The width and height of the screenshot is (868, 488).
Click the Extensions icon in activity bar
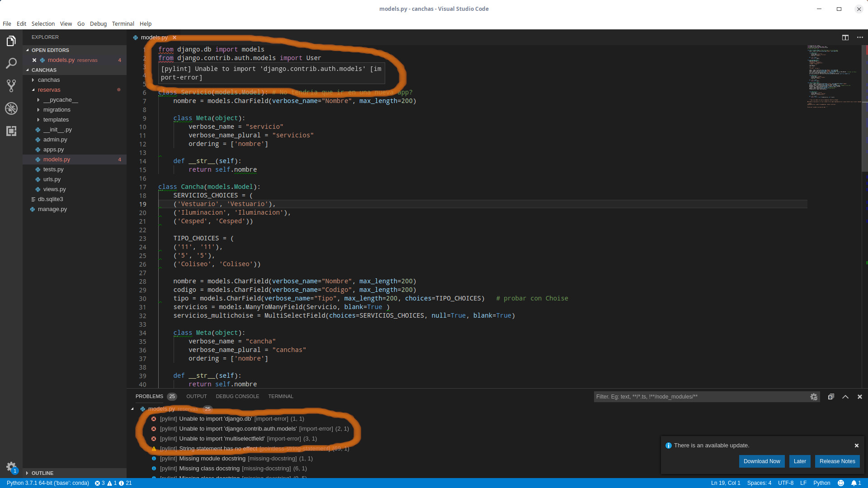[x=11, y=131]
